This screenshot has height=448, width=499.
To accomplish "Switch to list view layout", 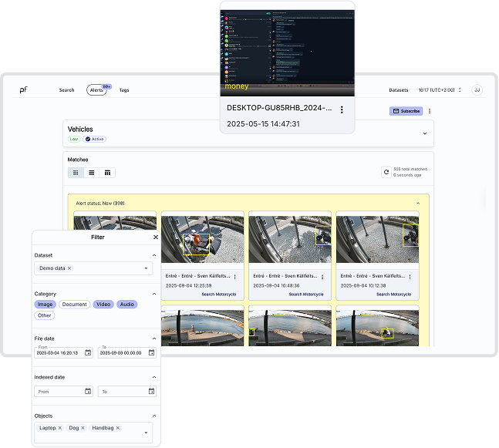I will [x=92, y=173].
